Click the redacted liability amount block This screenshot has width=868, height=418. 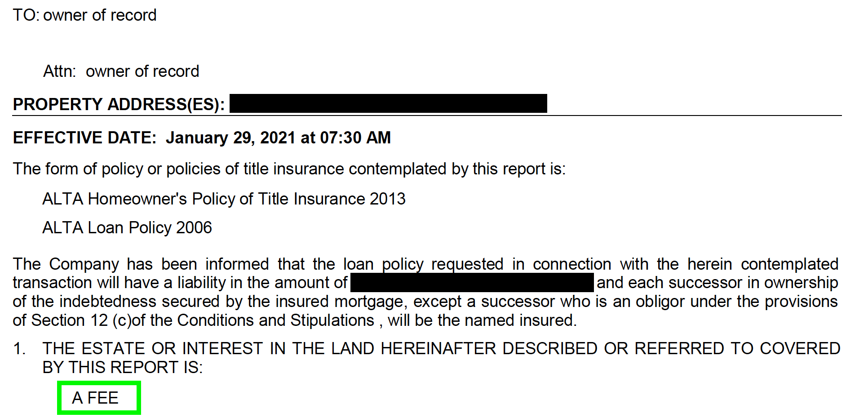pyautogui.click(x=472, y=283)
